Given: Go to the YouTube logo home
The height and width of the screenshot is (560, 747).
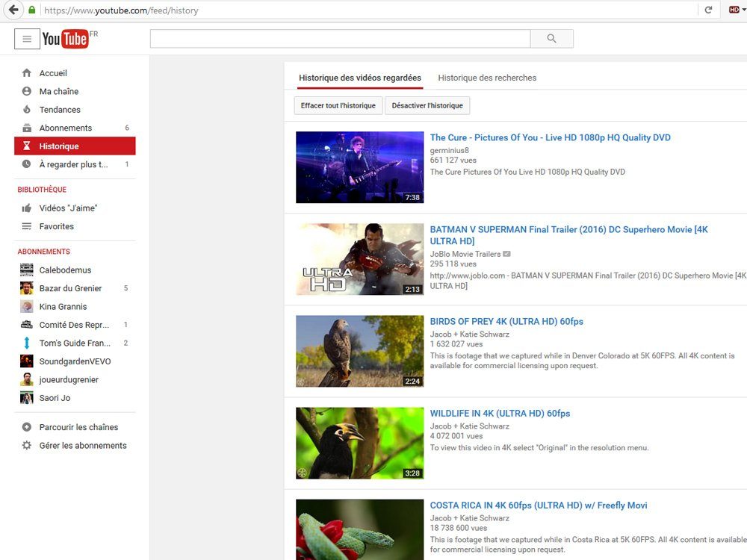Looking at the screenshot, I should (65, 39).
